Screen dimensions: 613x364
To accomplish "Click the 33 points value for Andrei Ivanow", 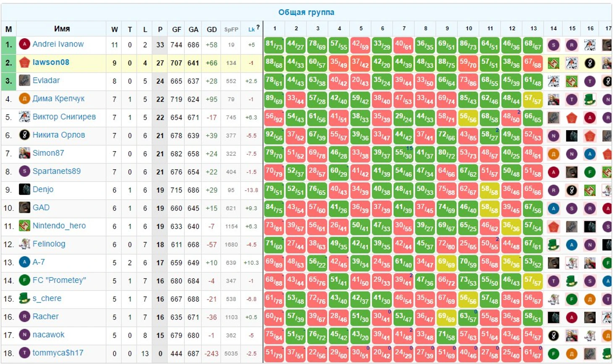I will (x=160, y=45).
